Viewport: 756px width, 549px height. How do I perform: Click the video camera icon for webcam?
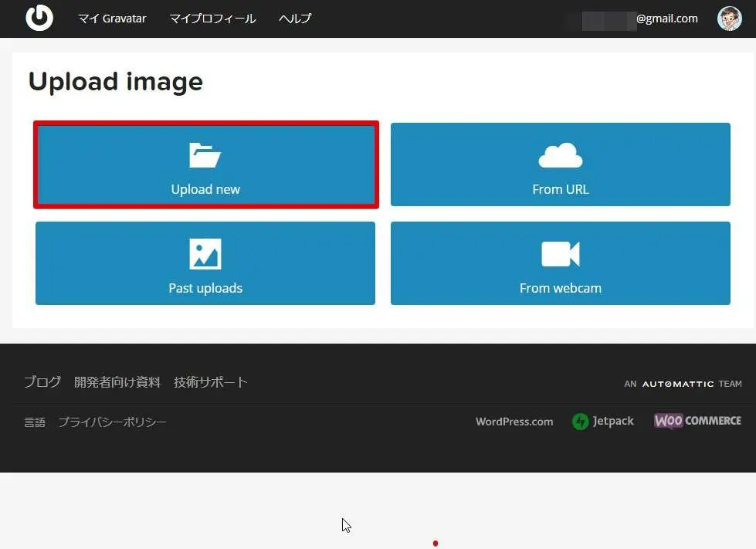(560, 254)
